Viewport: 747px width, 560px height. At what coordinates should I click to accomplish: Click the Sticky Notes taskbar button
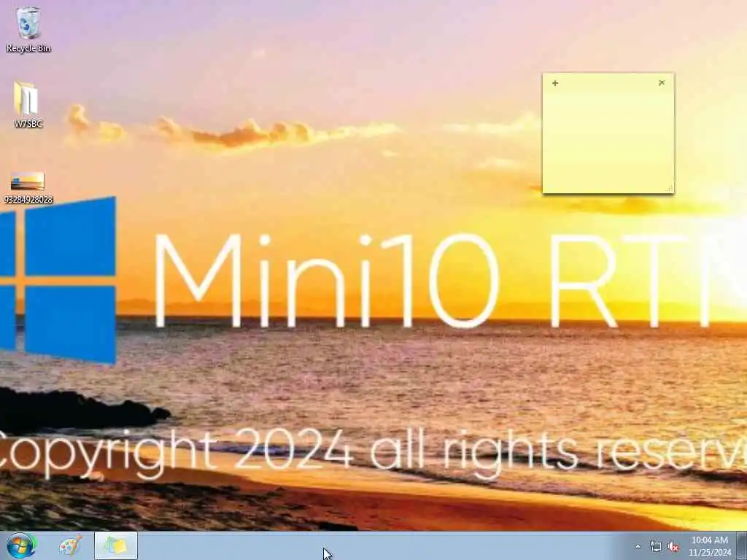point(116,545)
